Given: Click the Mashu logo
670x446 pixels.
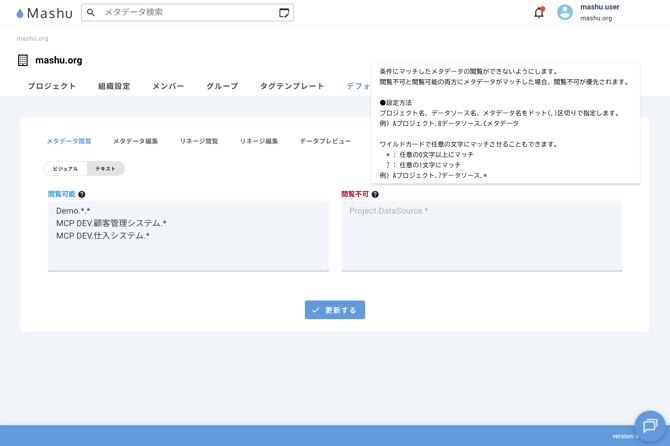Looking at the screenshot, I should click(44, 13).
